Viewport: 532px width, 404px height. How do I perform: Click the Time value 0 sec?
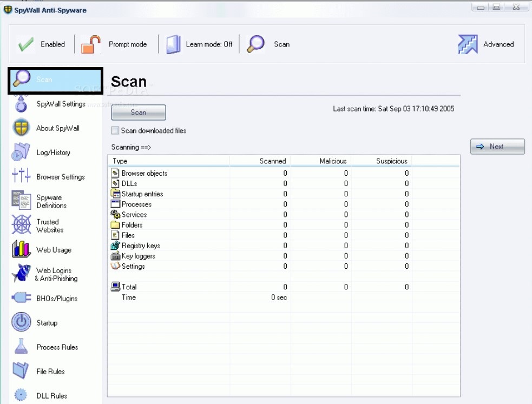pos(279,297)
